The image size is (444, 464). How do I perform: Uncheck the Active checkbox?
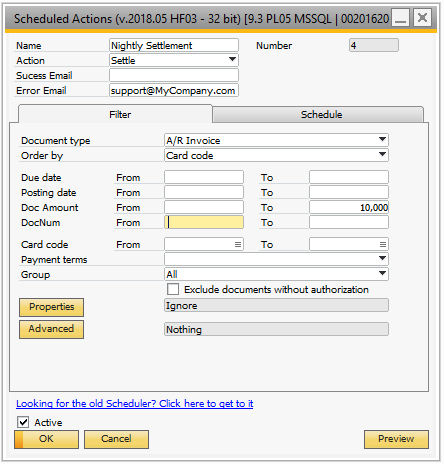(23, 422)
